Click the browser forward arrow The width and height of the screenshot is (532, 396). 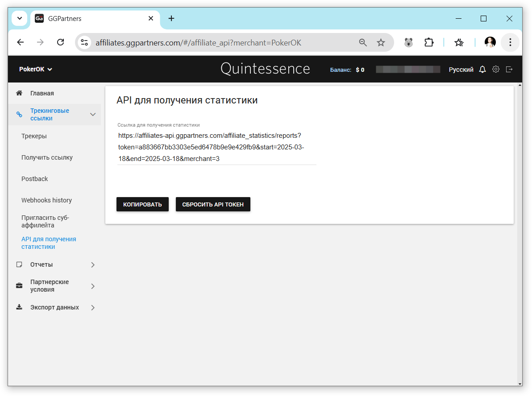(40, 42)
